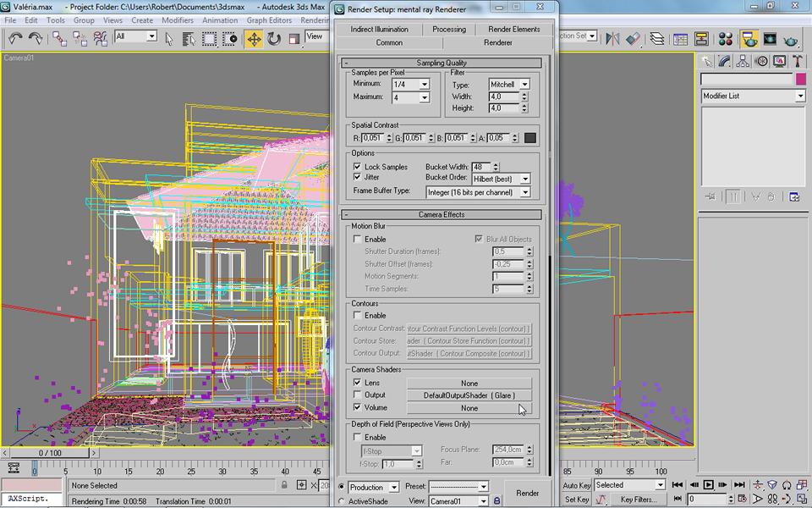Screen dimensions: 812x508
Task: Enable Motion Blur in Camera Effects
Action: tap(358, 239)
